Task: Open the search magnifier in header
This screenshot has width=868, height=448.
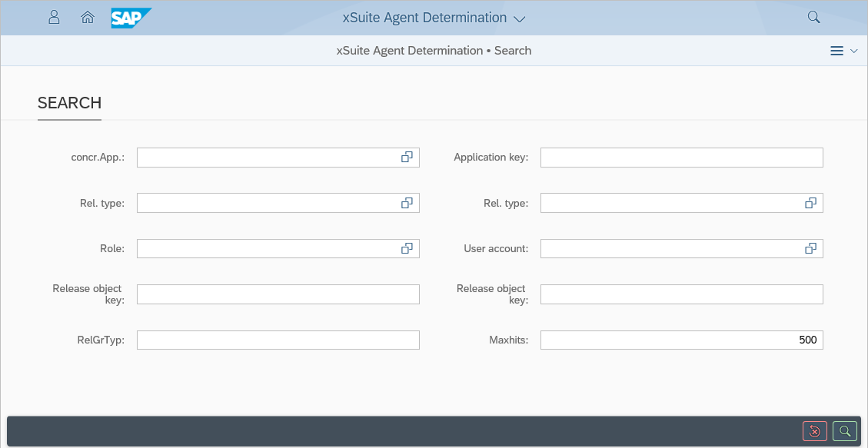Action: (813, 17)
